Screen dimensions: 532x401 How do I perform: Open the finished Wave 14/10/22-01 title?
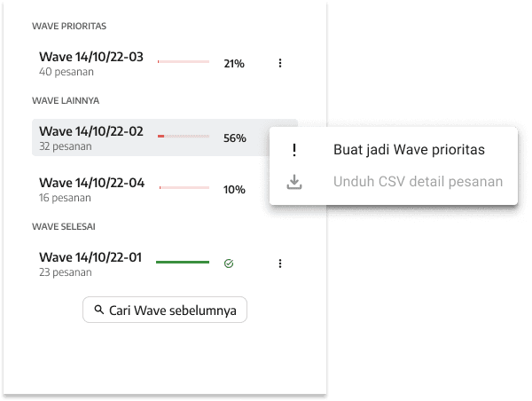[x=91, y=257]
